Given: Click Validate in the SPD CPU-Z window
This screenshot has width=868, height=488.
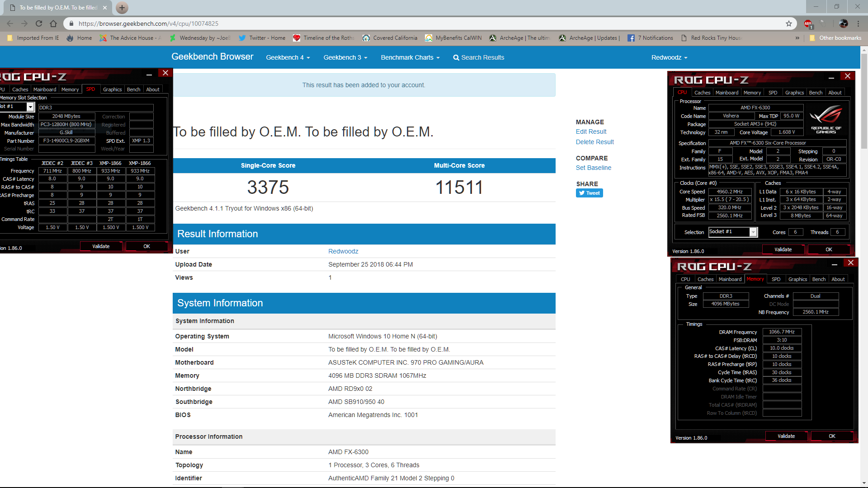Looking at the screenshot, I should pos(101,246).
